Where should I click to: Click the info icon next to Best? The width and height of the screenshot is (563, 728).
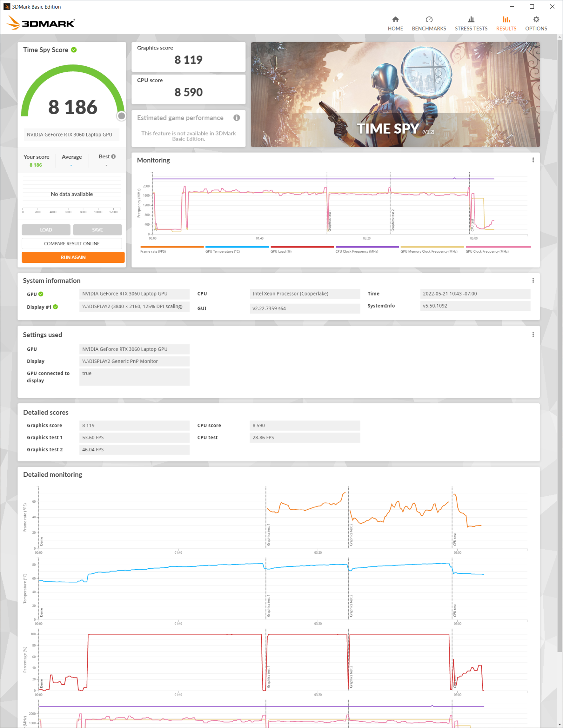point(114,157)
